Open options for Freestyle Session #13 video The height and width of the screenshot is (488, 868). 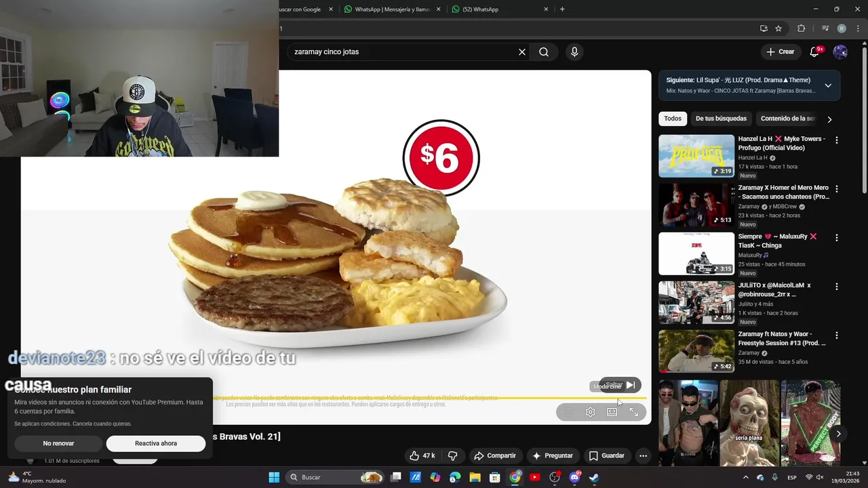pos(836,335)
